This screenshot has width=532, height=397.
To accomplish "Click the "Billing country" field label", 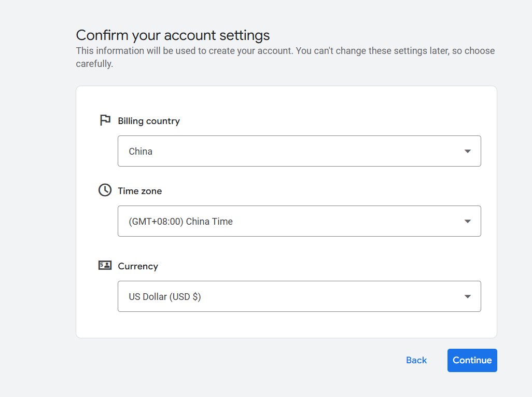I will [x=149, y=121].
